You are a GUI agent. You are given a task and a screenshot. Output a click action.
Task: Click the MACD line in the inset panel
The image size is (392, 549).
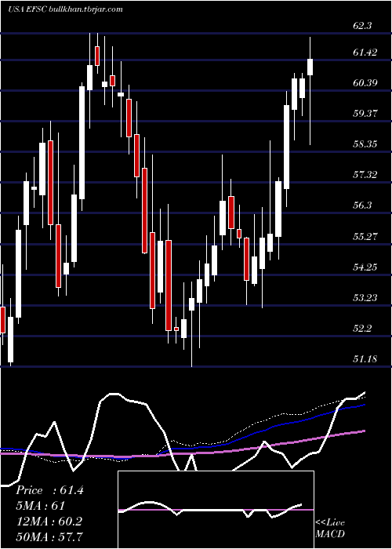210,509
